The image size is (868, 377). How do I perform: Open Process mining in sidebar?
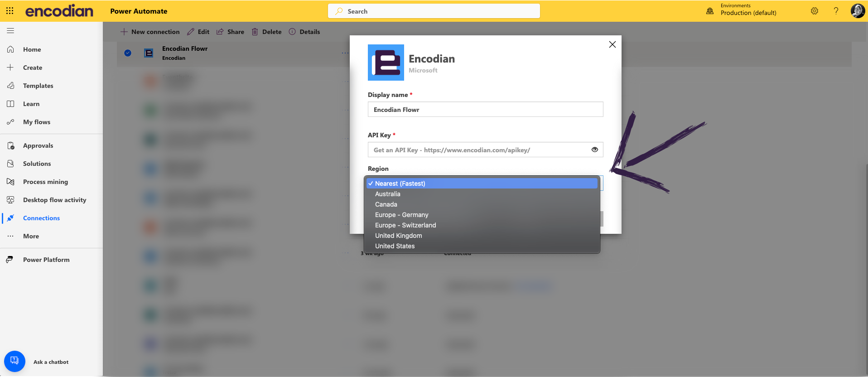(x=45, y=182)
